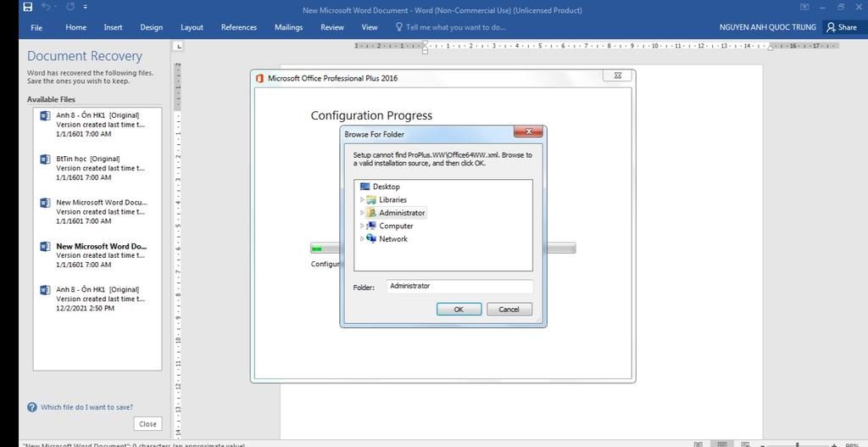This screenshot has height=447, width=868.
Task: Click the Share button
Action: (842, 27)
